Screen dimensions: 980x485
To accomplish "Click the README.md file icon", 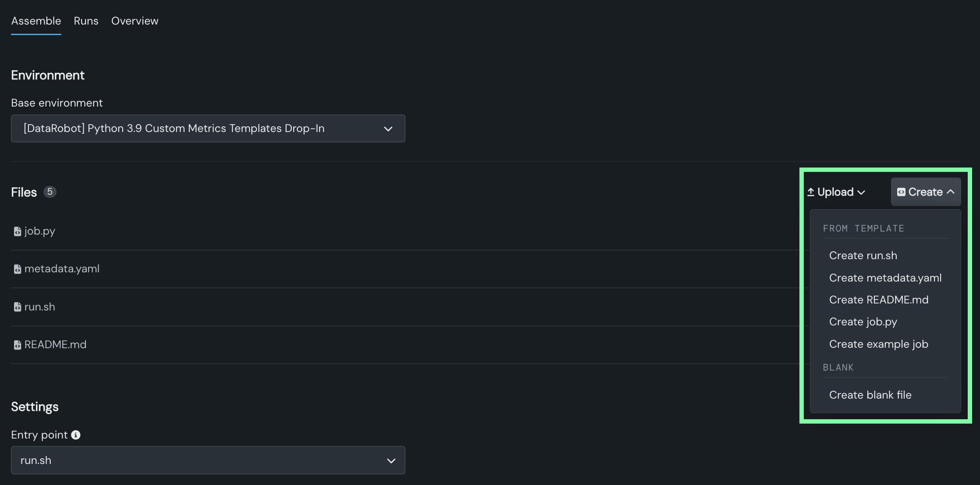I will [x=18, y=345].
